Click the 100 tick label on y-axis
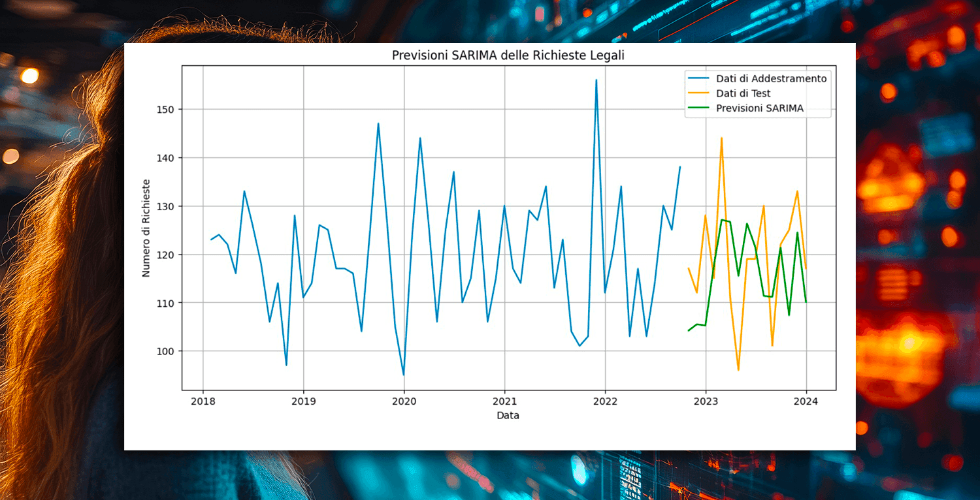The width and height of the screenshot is (980, 500). [165, 351]
